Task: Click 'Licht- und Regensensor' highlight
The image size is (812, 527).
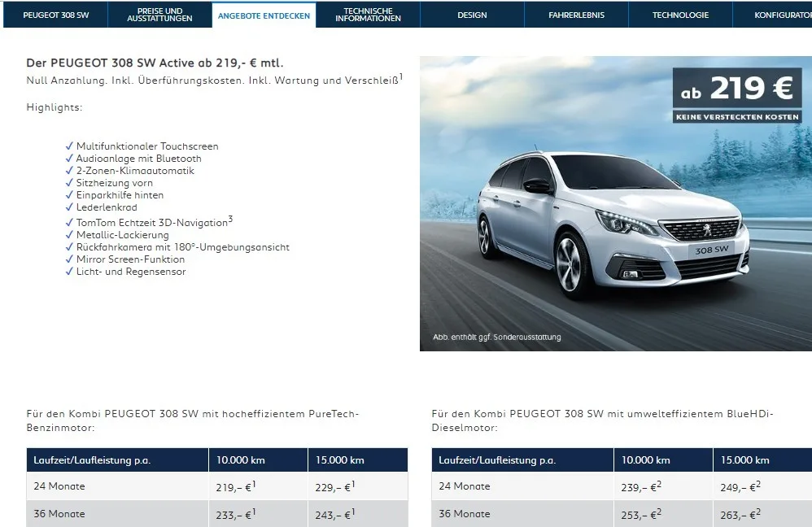Action: 131,272
